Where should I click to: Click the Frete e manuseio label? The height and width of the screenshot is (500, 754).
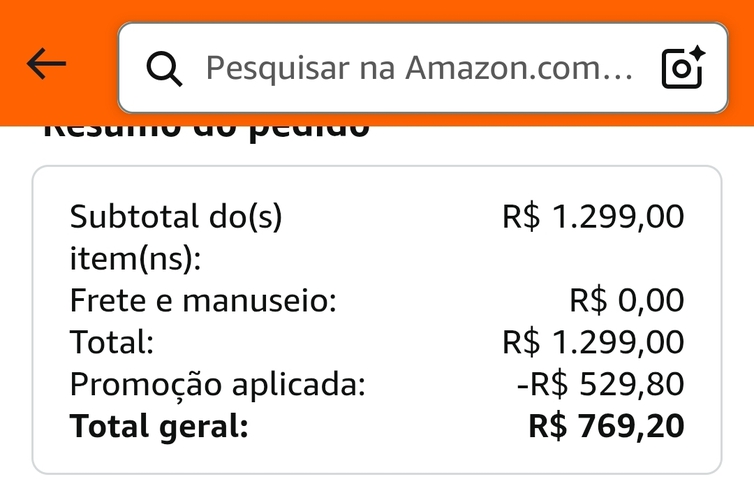[203, 300]
